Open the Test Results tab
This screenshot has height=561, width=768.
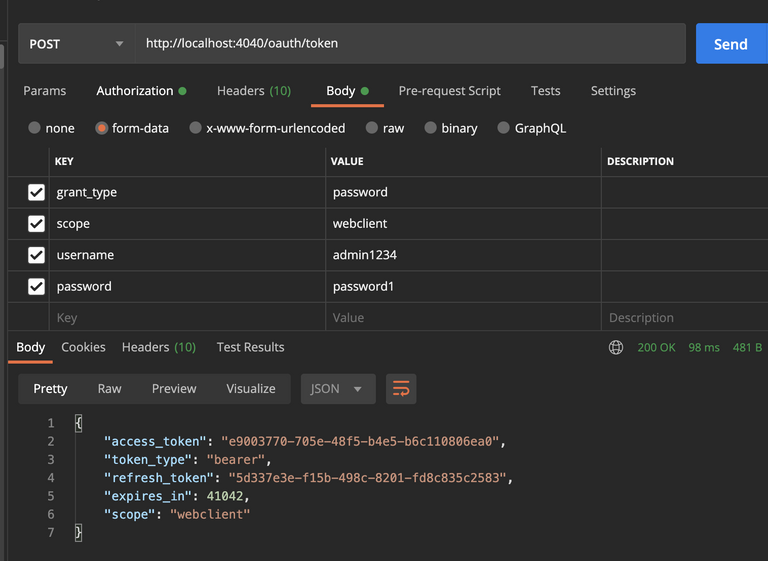pyautogui.click(x=250, y=347)
